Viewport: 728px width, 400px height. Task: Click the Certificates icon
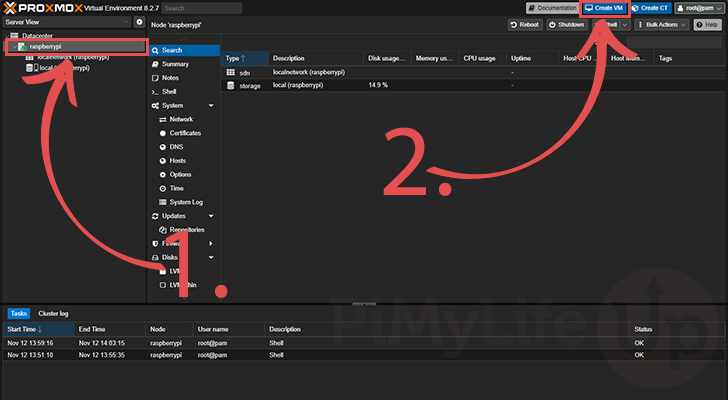(x=162, y=134)
